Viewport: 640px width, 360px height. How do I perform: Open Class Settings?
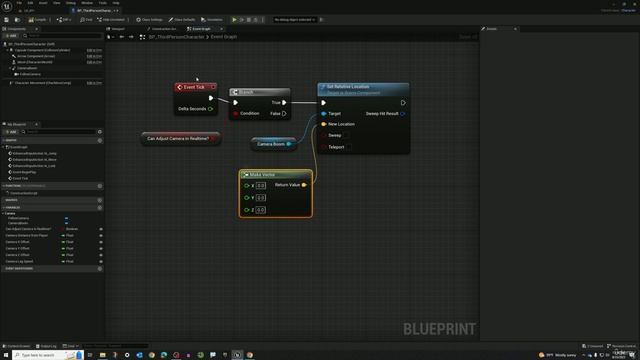[149, 20]
